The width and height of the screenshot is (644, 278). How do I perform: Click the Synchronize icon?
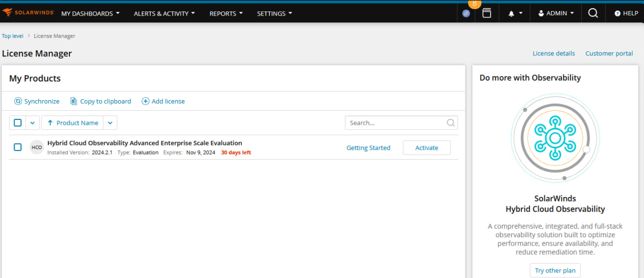18,101
